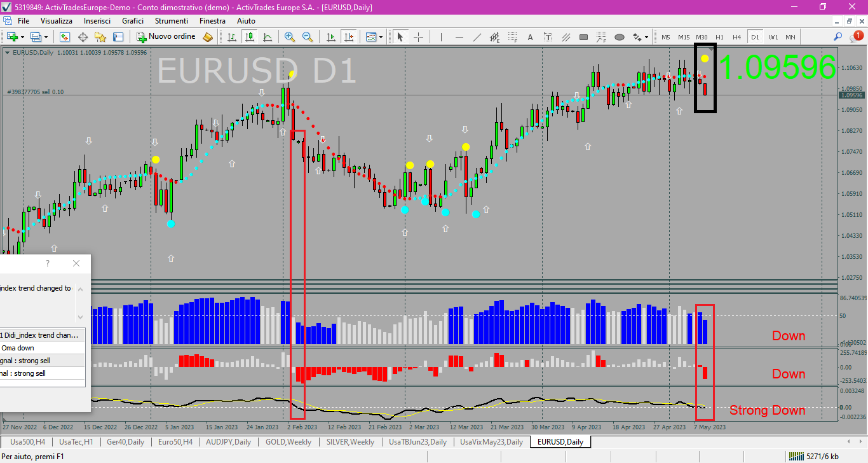Image resolution: width=868 pixels, height=463 pixels.
Task: Select the crosshair tool
Action: click(418, 37)
